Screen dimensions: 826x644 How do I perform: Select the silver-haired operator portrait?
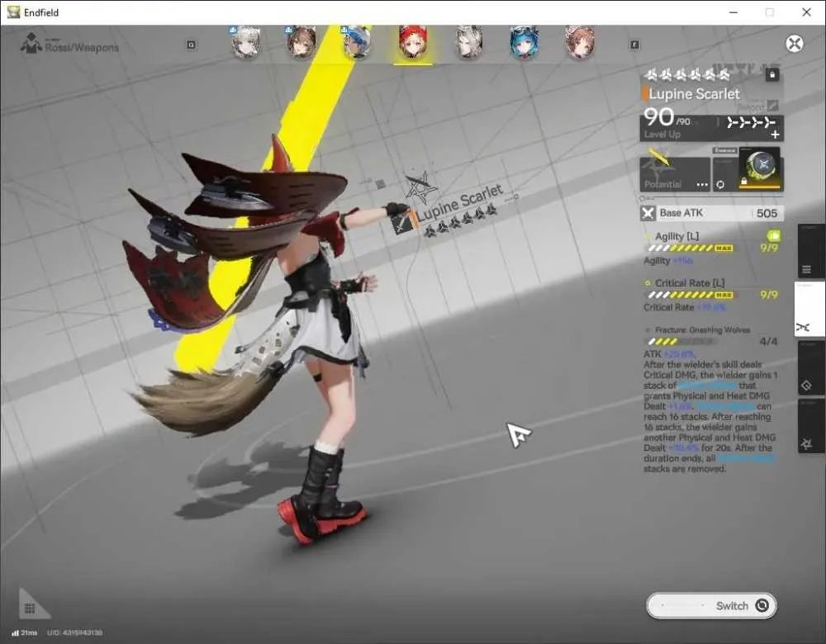pyautogui.click(x=469, y=43)
